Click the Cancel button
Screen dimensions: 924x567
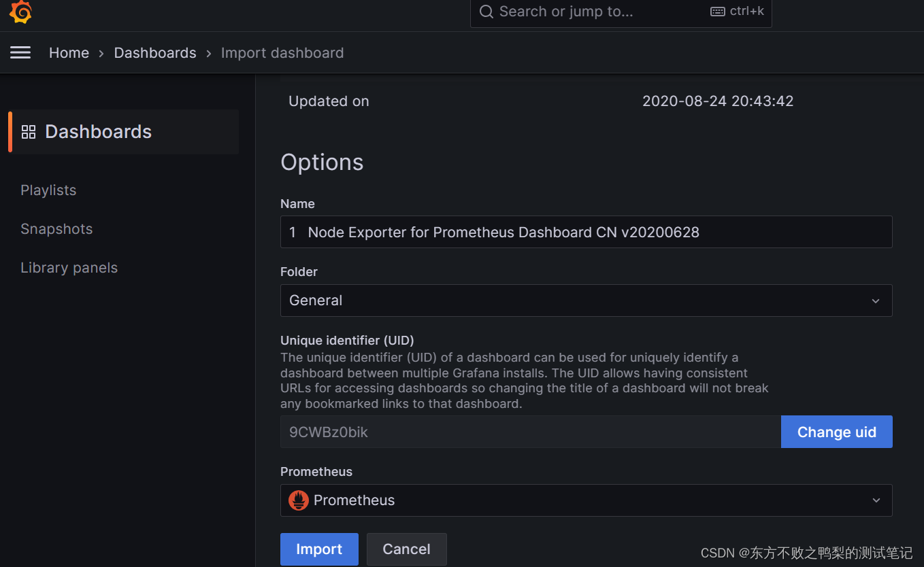point(406,549)
